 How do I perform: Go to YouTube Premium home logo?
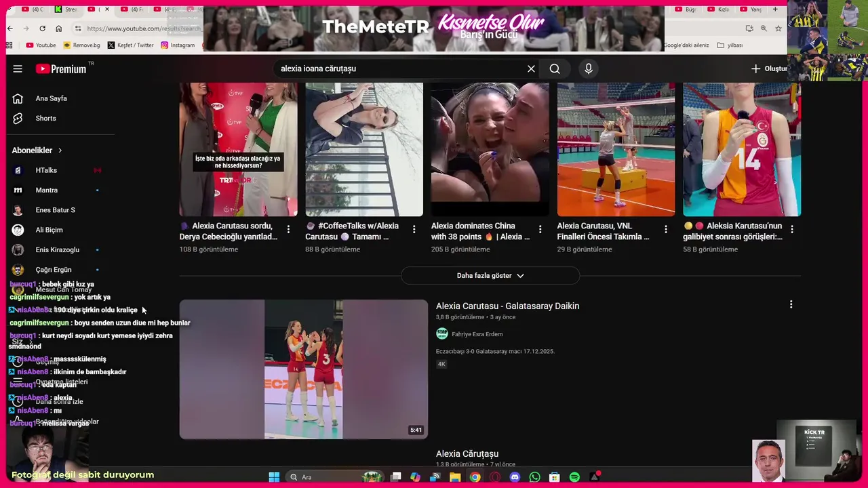[61, 68]
